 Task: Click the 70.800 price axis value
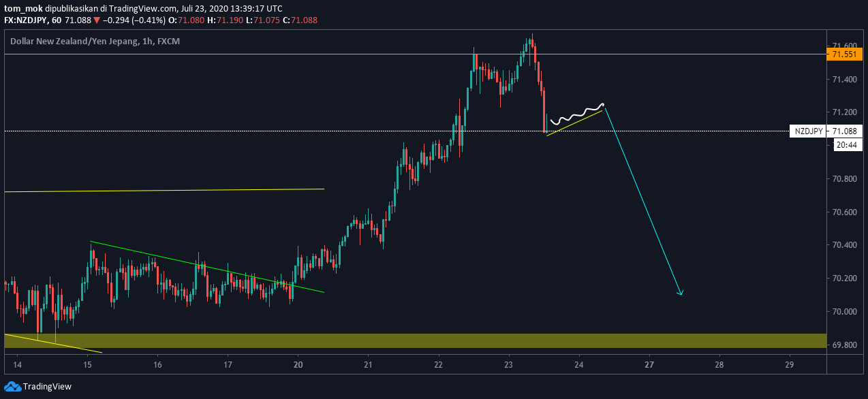point(843,179)
